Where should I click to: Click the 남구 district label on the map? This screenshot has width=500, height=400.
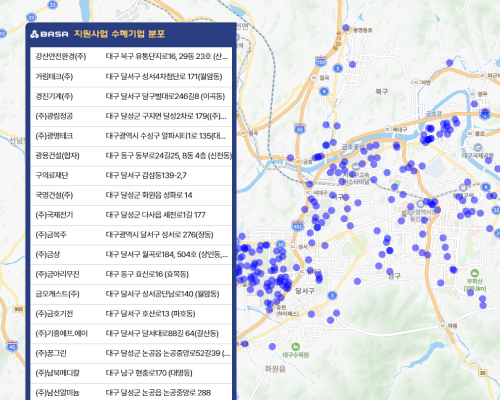click(x=394, y=276)
